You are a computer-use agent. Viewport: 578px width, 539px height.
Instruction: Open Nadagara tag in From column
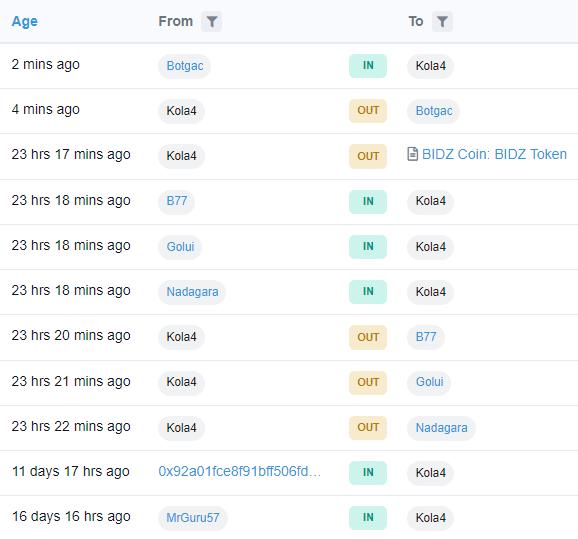192,292
